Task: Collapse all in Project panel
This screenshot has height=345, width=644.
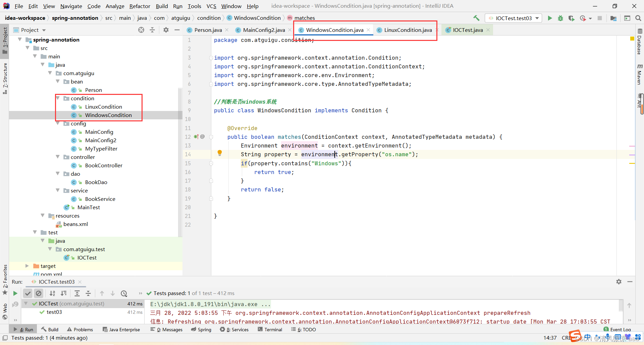Action: (x=152, y=30)
